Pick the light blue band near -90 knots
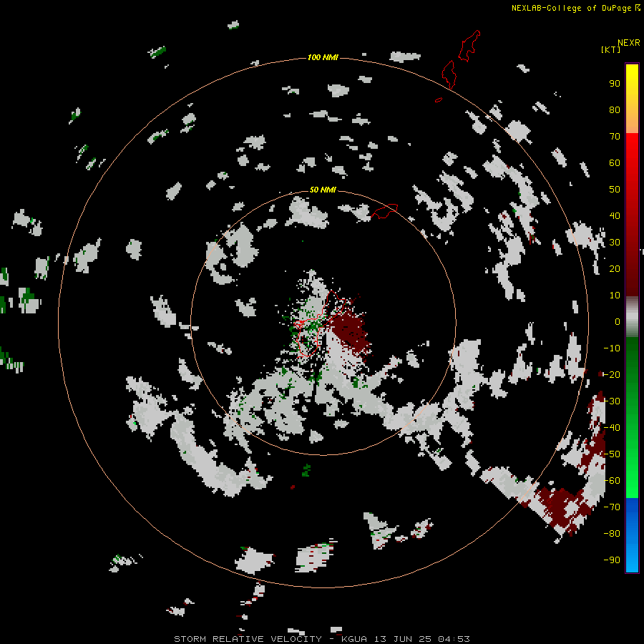644x644 pixels. click(x=632, y=557)
